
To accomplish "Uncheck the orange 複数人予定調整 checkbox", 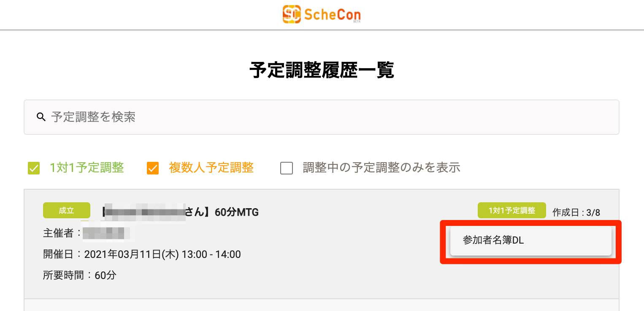I will pos(153,169).
